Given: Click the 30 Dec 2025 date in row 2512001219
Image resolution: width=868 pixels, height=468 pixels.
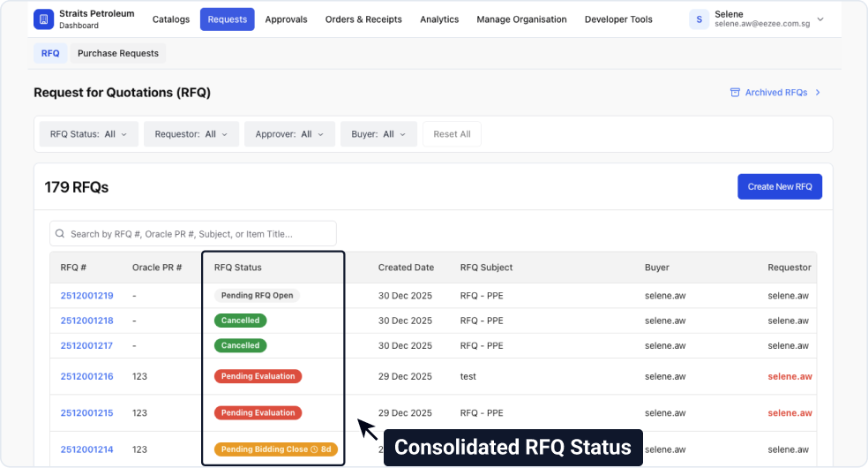Looking at the screenshot, I should pyautogui.click(x=405, y=296).
